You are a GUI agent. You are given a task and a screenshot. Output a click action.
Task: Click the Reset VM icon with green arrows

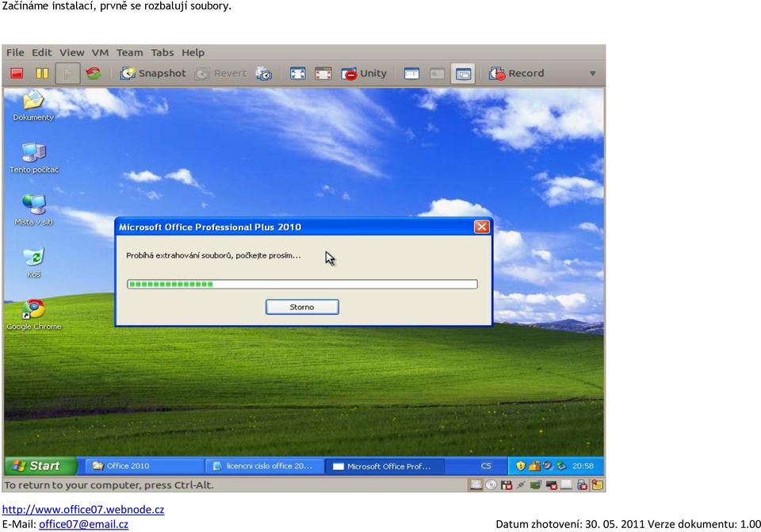94,73
